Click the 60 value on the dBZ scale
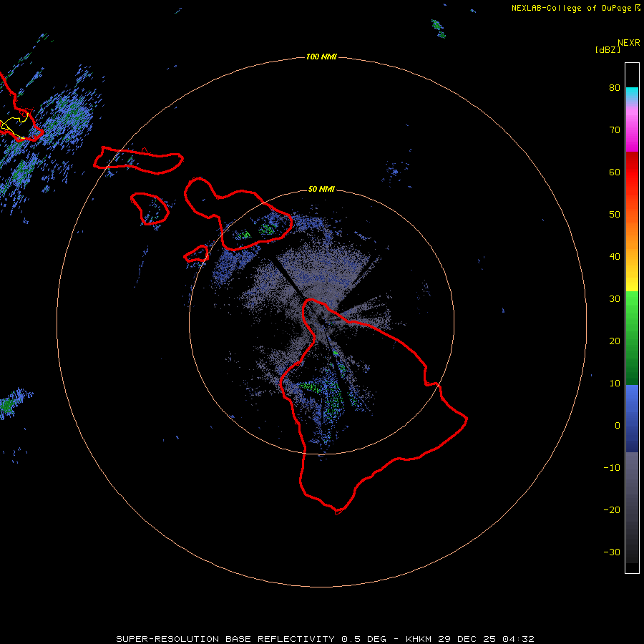The height and width of the screenshot is (644, 644). tap(615, 172)
